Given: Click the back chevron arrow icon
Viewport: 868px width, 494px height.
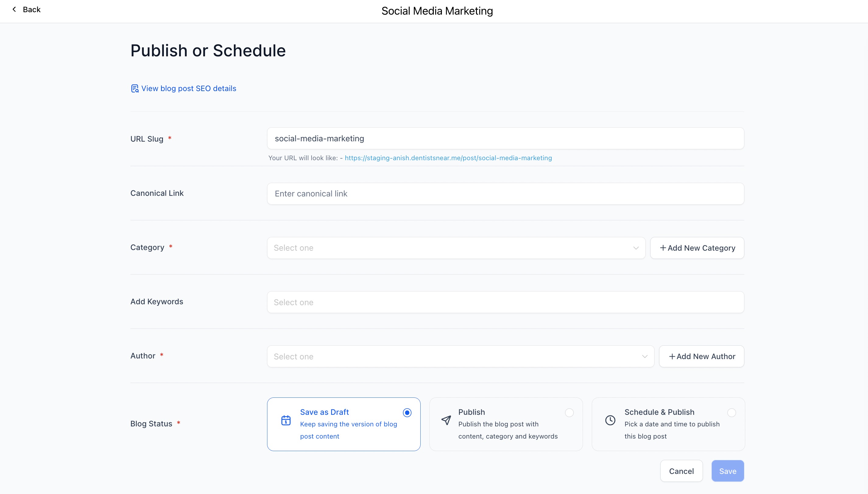Looking at the screenshot, I should point(14,9).
